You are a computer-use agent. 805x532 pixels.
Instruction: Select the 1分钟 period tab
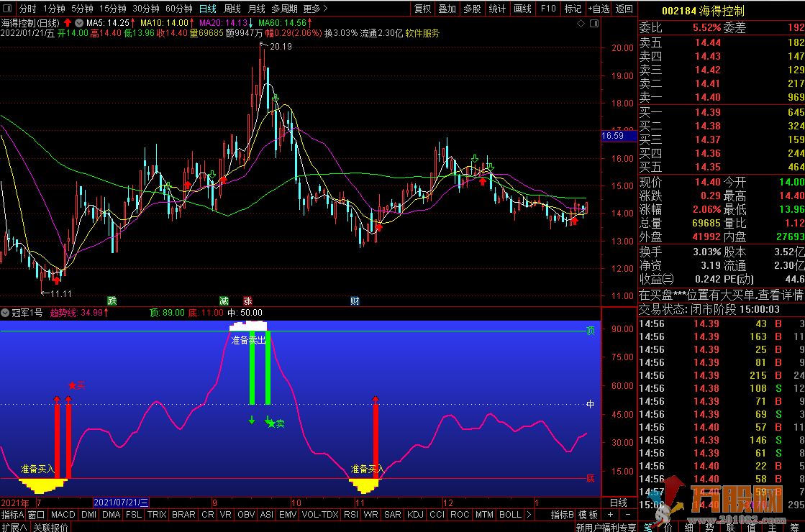pyautogui.click(x=54, y=9)
